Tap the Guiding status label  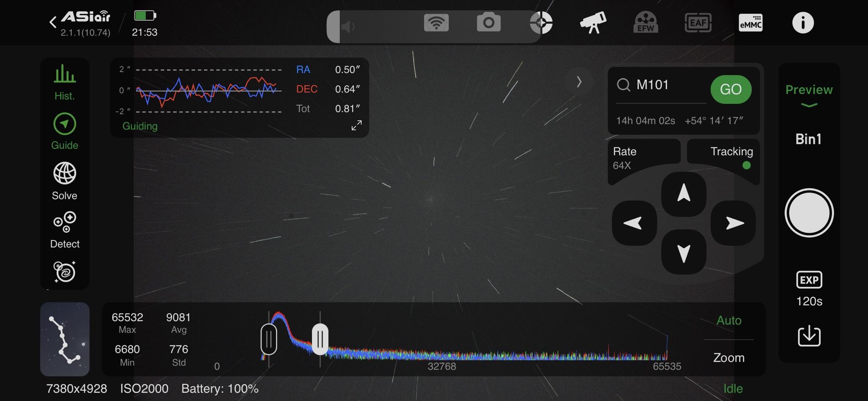click(140, 126)
